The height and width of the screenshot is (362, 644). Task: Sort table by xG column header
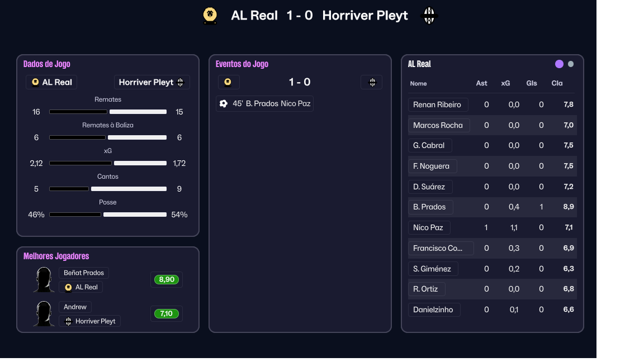pos(505,83)
